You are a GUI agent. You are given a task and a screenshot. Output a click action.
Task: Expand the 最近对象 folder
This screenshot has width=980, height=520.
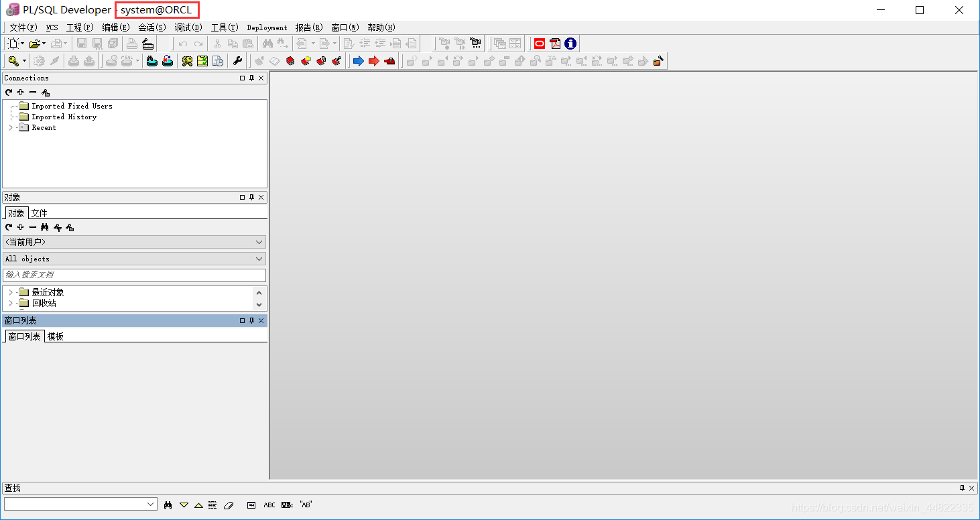click(11, 292)
